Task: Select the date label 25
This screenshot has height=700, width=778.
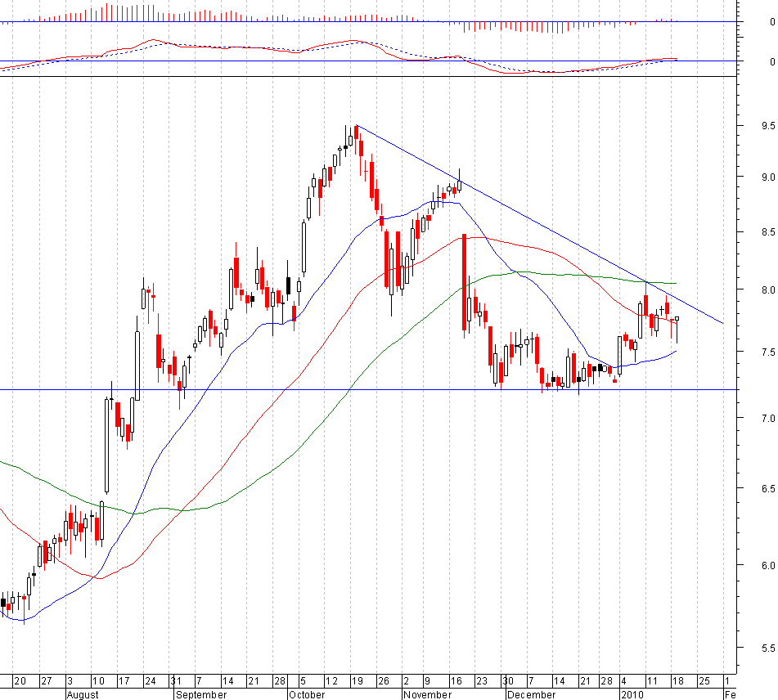Action: pyautogui.click(x=704, y=680)
